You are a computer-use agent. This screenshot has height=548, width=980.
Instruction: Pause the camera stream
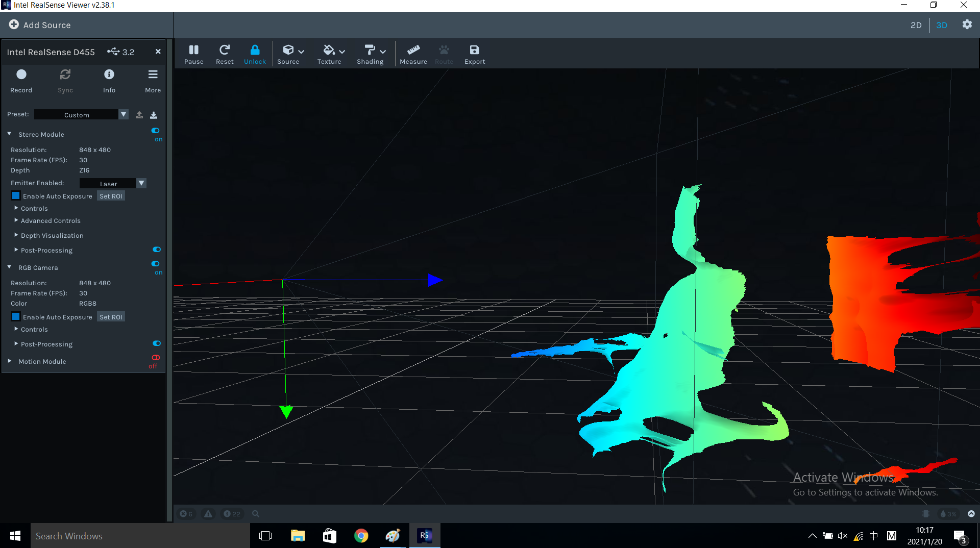tap(193, 54)
